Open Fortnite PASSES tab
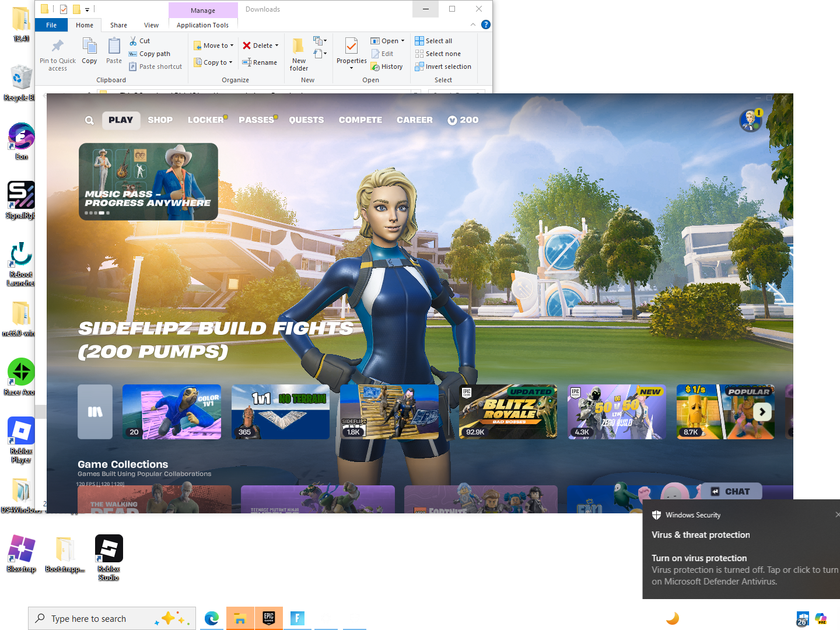Image resolution: width=840 pixels, height=630 pixels. [256, 120]
